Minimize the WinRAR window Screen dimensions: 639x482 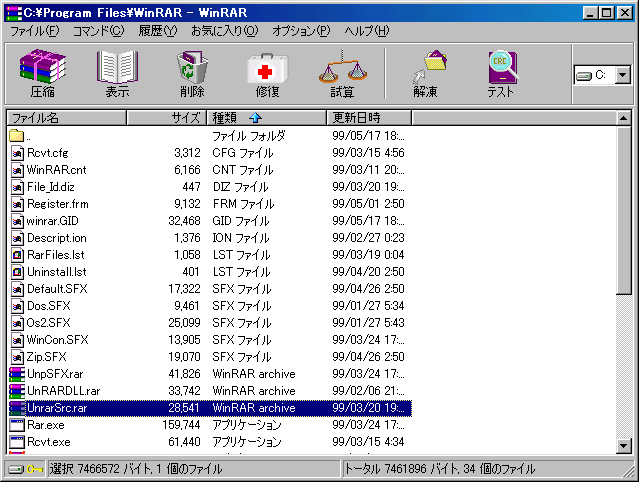pos(591,13)
